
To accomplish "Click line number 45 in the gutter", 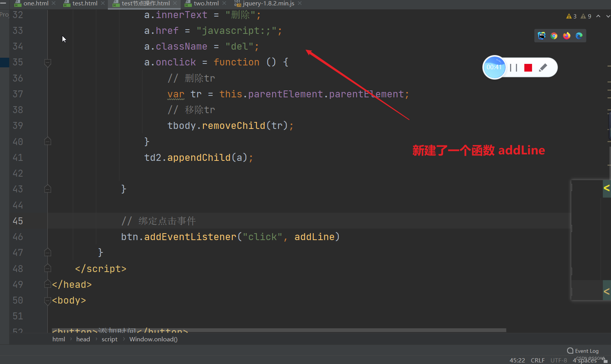I will point(18,221).
